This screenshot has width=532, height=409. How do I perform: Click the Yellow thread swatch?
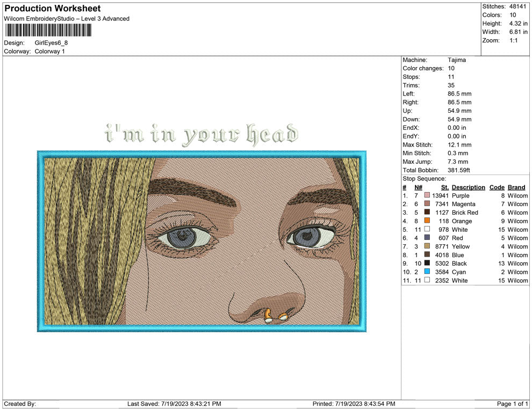[x=427, y=246]
